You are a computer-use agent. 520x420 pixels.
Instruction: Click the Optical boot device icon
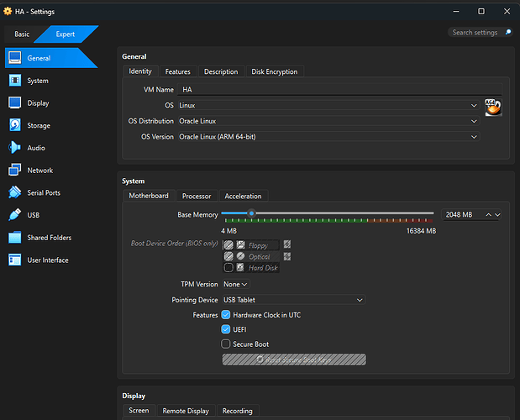click(240, 256)
